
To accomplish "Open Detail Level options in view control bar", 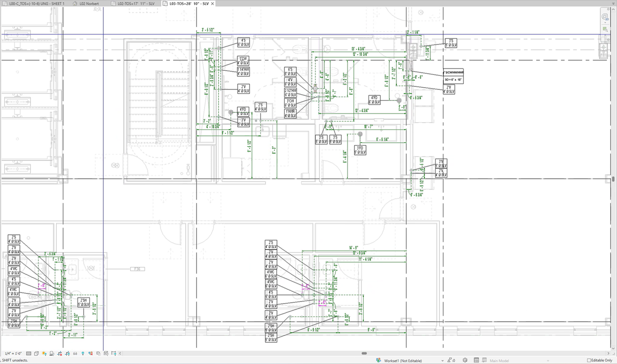I will coord(28,353).
